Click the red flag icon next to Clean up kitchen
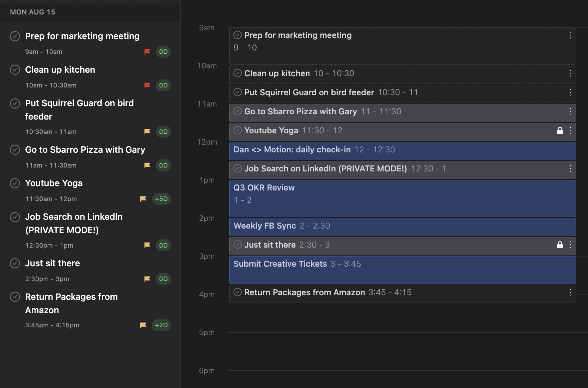The image size is (588, 388). (x=147, y=85)
